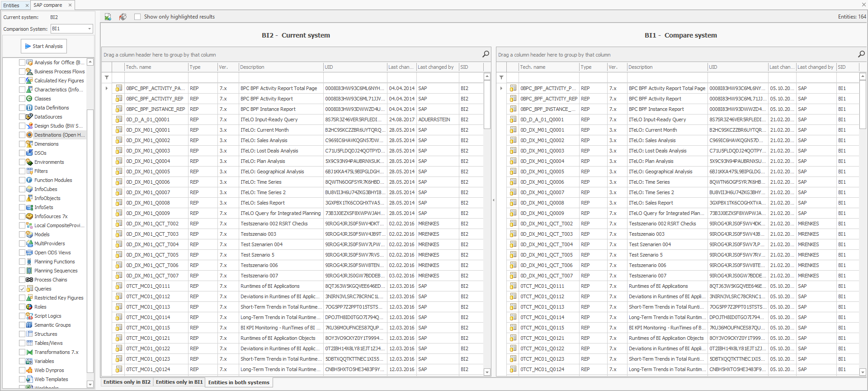The image size is (868, 391).
Task: Select the Entities only in BI1 tab
Action: click(179, 382)
